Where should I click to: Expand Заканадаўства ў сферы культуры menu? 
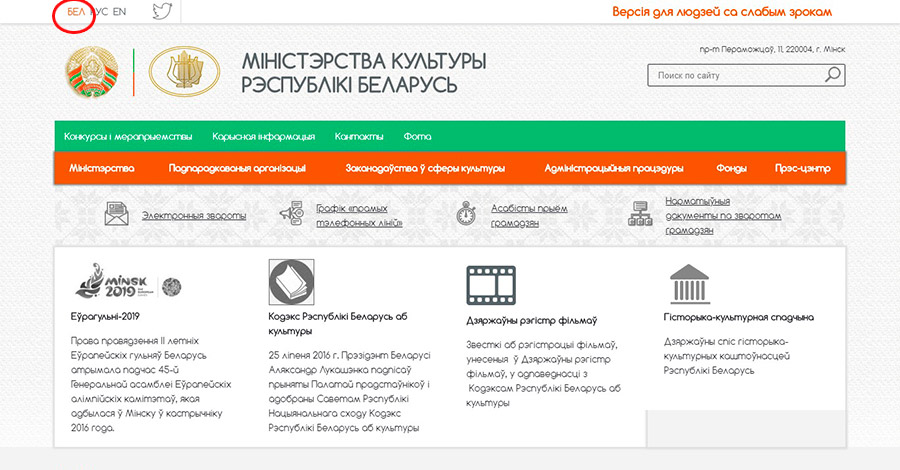[x=424, y=168]
